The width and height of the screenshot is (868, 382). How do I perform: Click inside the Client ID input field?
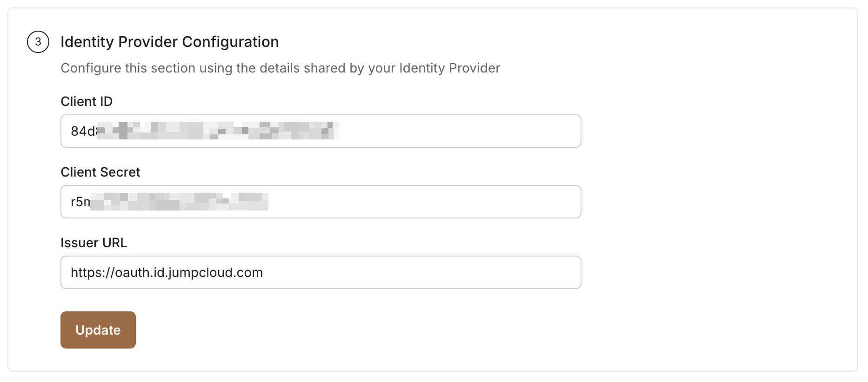320,131
